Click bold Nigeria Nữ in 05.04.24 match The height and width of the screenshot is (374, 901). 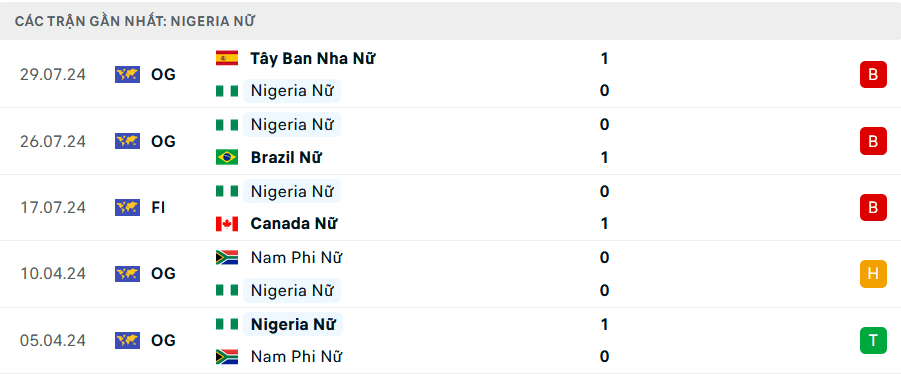click(x=293, y=325)
